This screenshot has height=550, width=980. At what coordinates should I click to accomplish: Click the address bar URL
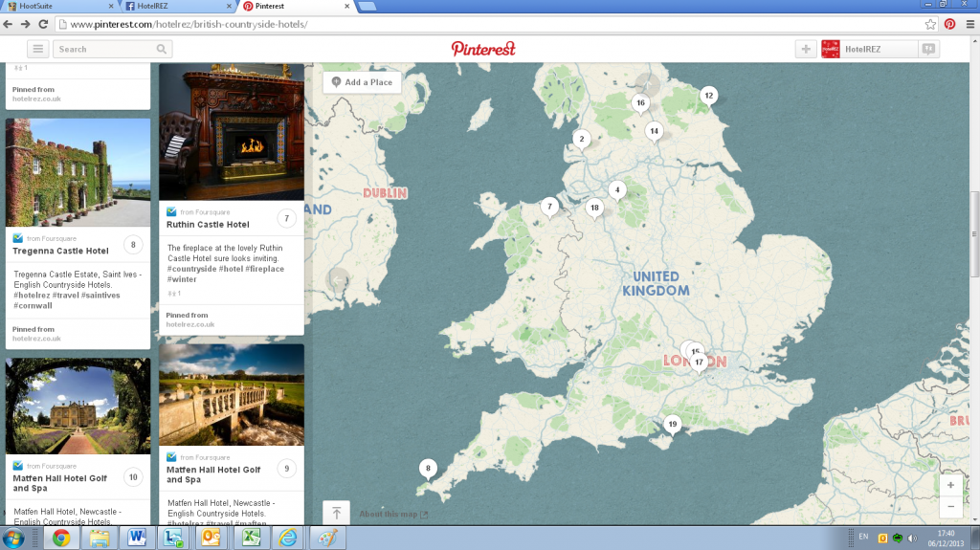(x=189, y=24)
